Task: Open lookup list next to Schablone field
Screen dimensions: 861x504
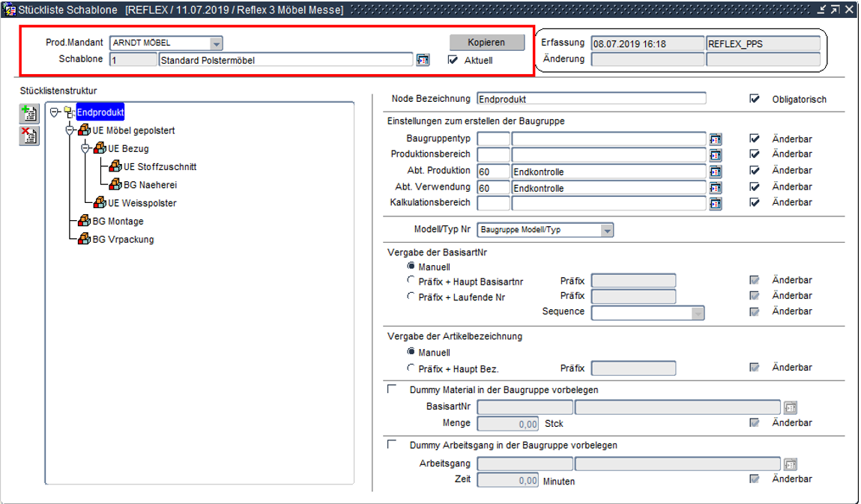Action: (x=423, y=60)
